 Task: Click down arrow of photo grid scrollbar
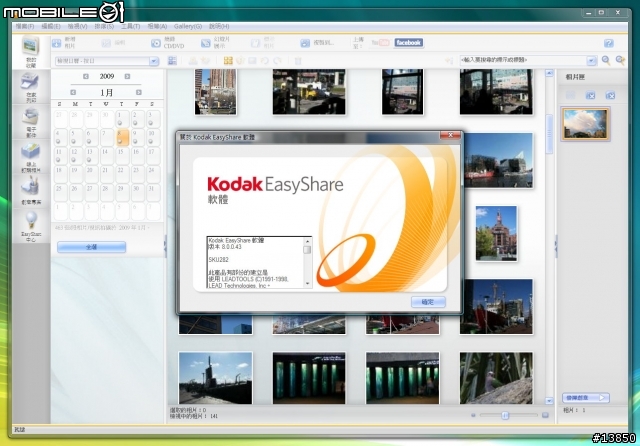click(x=549, y=401)
